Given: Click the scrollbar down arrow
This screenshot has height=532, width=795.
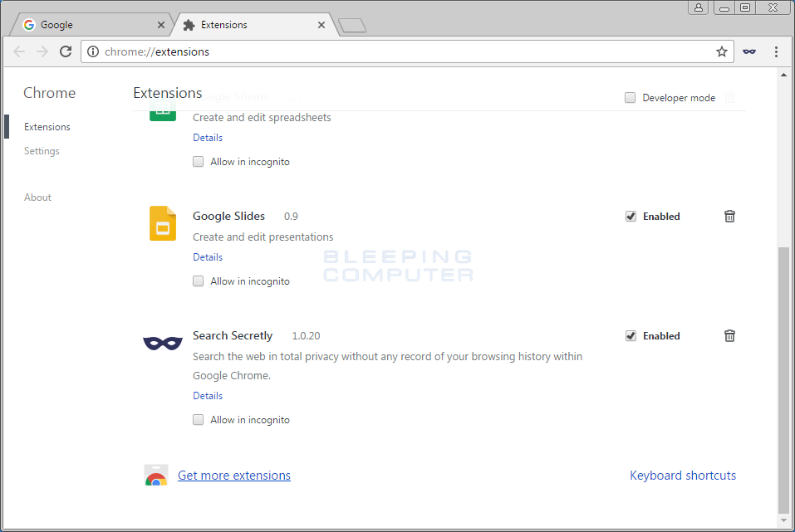Looking at the screenshot, I should pyautogui.click(x=784, y=520).
